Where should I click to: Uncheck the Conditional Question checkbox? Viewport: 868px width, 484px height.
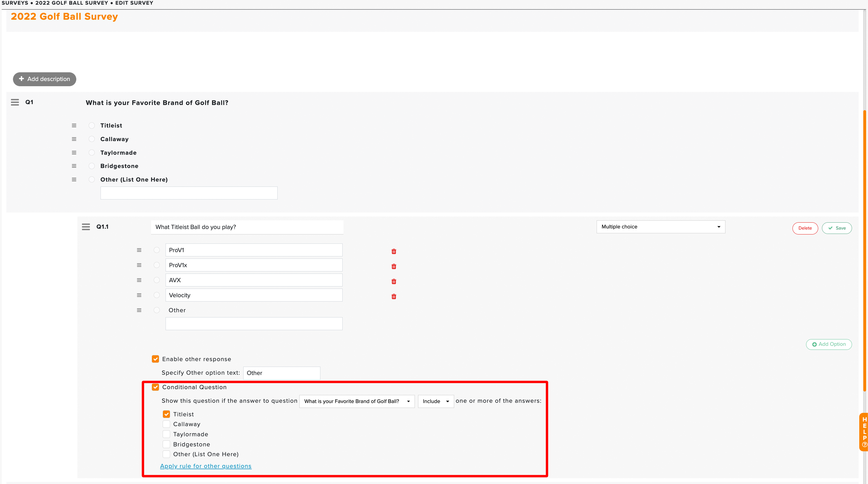(x=155, y=387)
